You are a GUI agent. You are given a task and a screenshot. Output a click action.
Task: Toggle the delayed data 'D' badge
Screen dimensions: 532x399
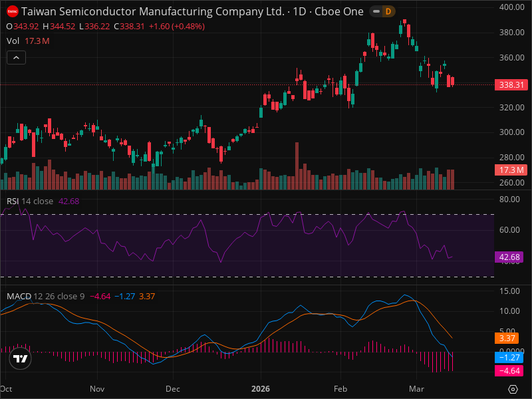pyautogui.click(x=388, y=11)
